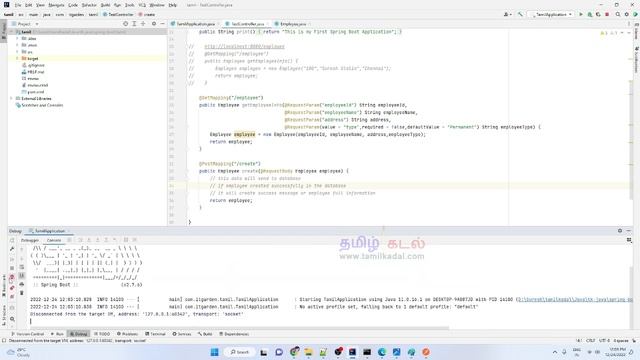Open the File menu

point(18,5)
